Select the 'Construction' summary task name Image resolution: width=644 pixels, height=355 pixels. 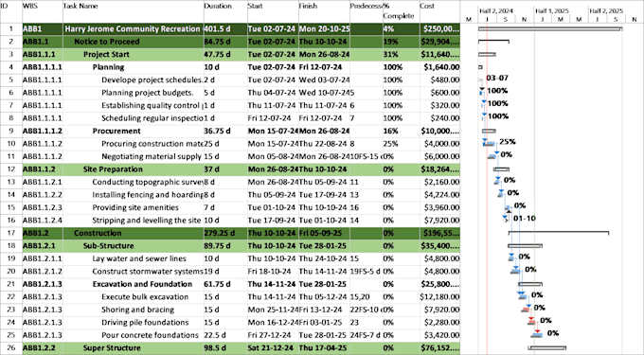98,233
